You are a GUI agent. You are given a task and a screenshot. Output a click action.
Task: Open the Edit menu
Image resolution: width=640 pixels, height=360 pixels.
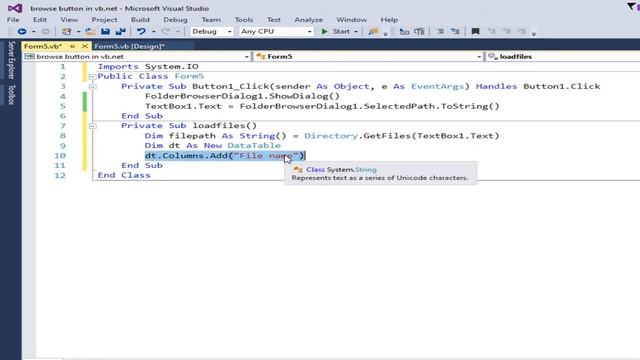click(40, 20)
